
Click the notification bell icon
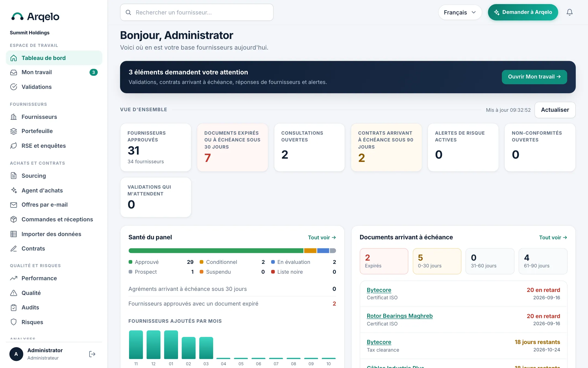coord(569,12)
